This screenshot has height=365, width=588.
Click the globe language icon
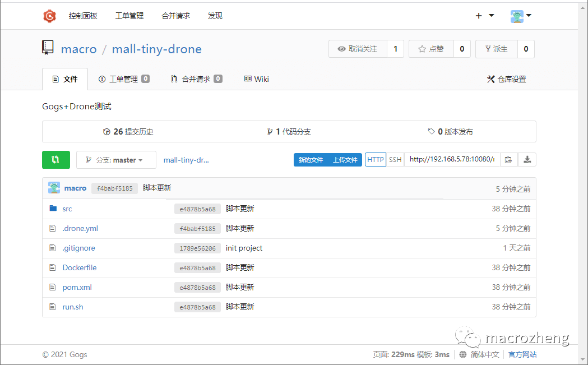(x=463, y=354)
